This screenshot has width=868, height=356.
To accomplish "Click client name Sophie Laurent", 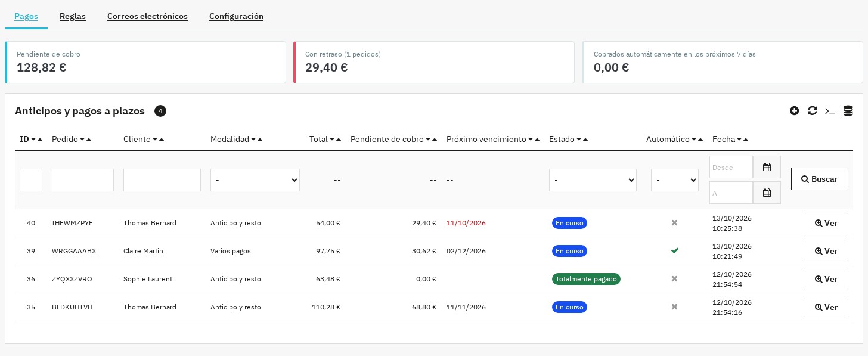I will [148, 279].
